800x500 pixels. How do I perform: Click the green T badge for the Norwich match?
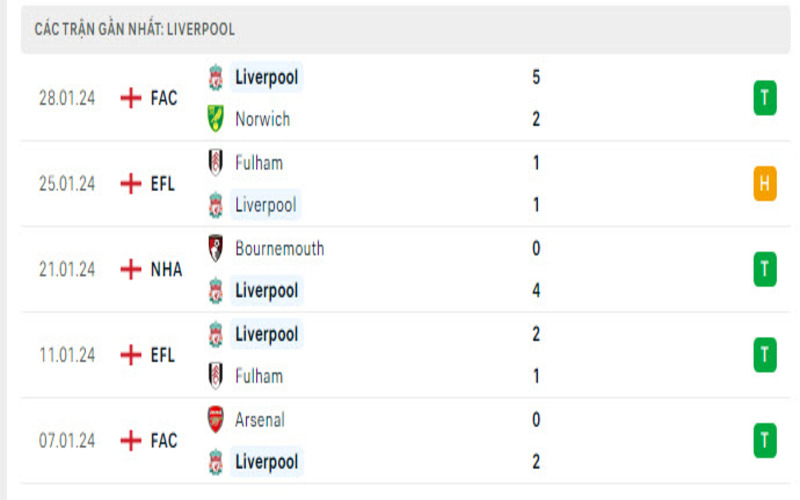[765, 98]
